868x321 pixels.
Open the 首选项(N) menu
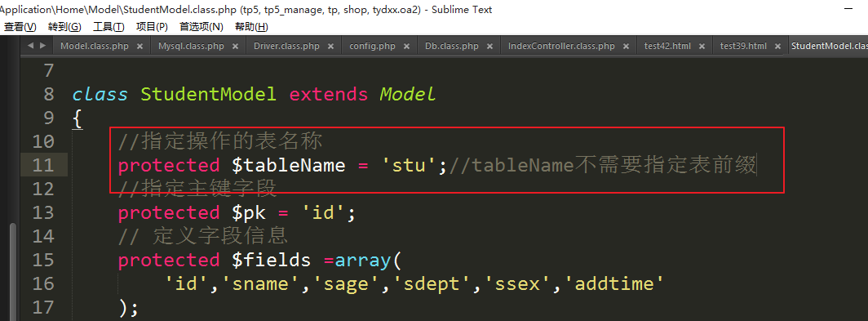[201, 27]
